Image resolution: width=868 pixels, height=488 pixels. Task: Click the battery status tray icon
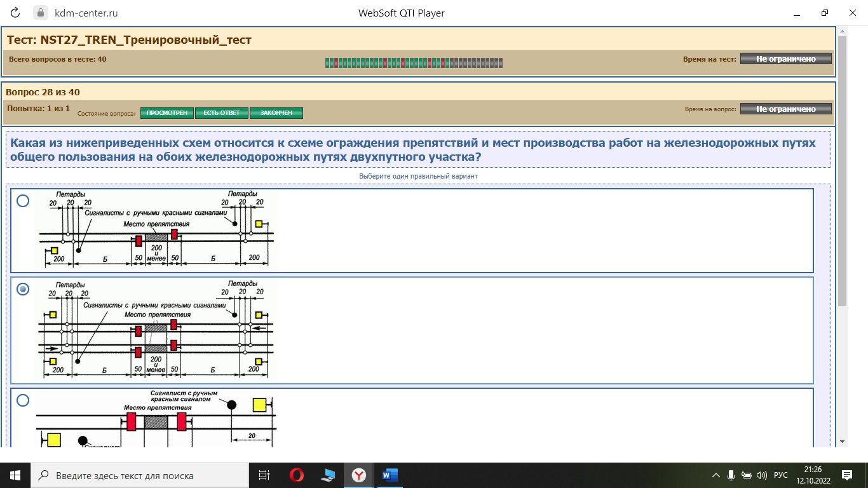click(x=747, y=475)
